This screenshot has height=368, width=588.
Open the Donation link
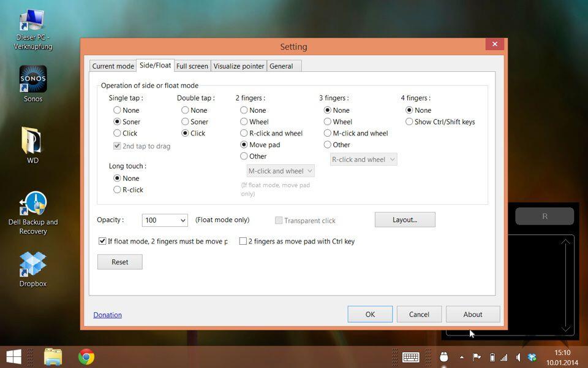(x=107, y=315)
